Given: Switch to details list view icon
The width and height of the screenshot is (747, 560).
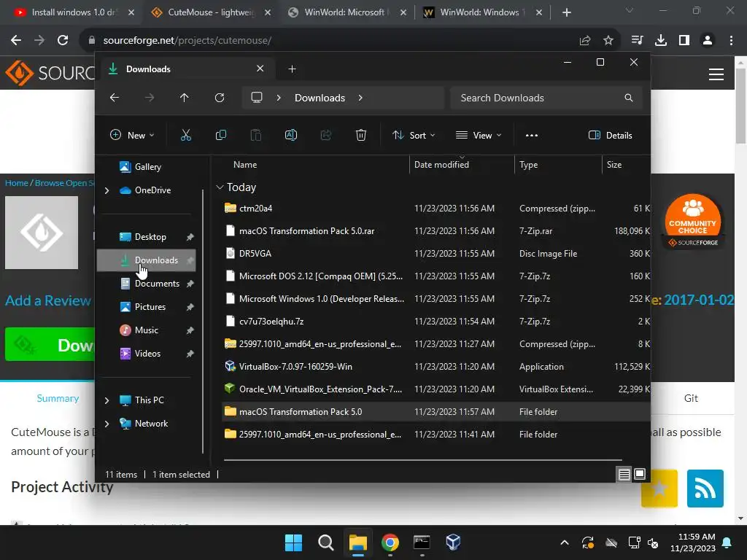Looking at the screenshot, I should 624,474.
